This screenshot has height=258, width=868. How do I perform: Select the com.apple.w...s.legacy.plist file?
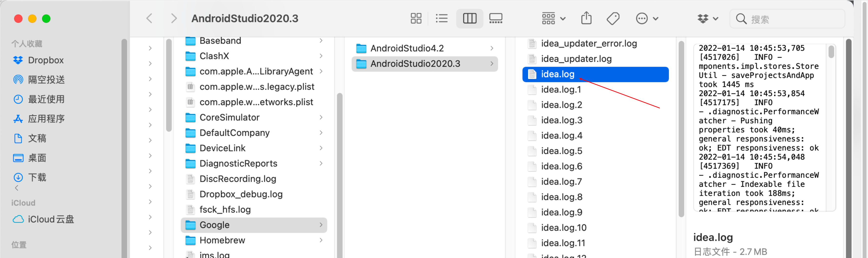pos(254,87)
